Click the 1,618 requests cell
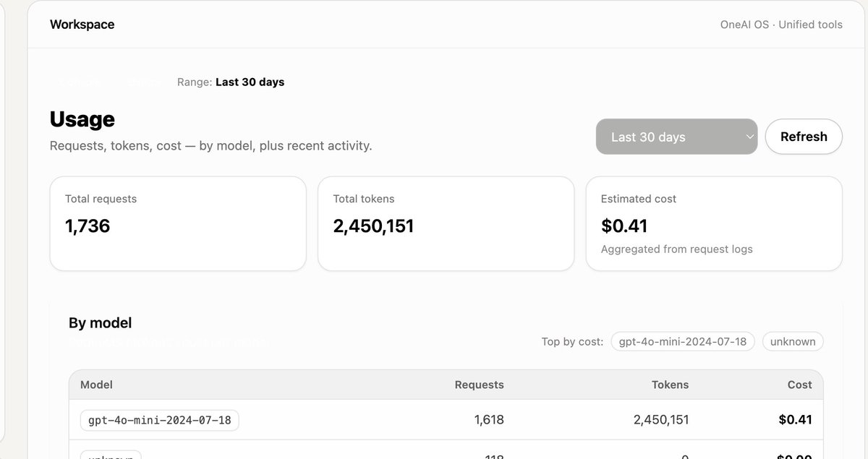Viewport: 868px width, 459px height. point(489,419)
